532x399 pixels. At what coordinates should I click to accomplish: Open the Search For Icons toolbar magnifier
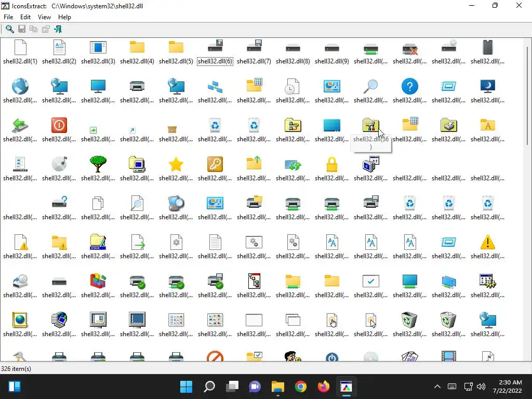pos(10,29)
